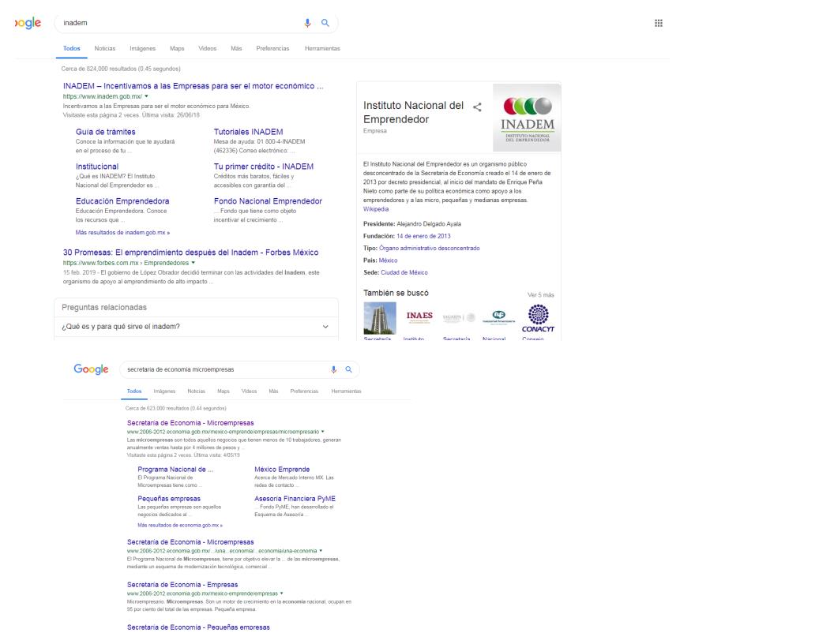Click the magnifier icon in the inadem search bar
The image size is (834, 644).
click(324, 23)
